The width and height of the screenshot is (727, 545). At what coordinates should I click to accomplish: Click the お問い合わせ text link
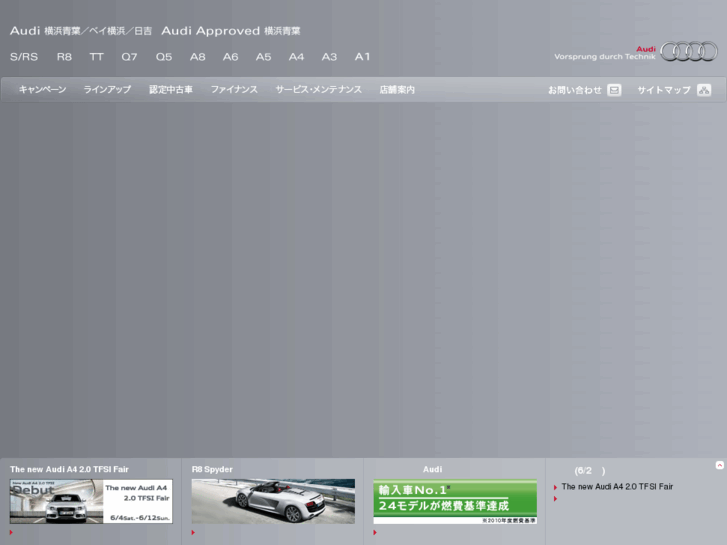coord(575,90)
